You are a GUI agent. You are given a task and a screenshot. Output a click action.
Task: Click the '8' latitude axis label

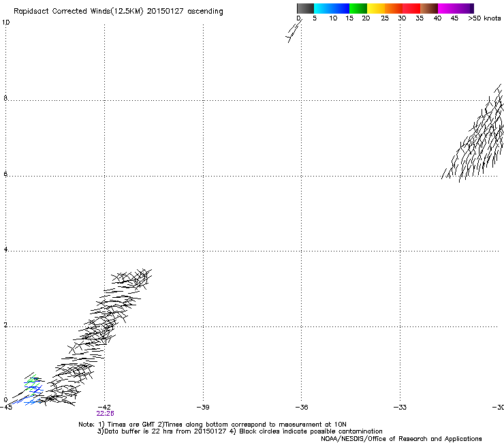click(5, 98)
